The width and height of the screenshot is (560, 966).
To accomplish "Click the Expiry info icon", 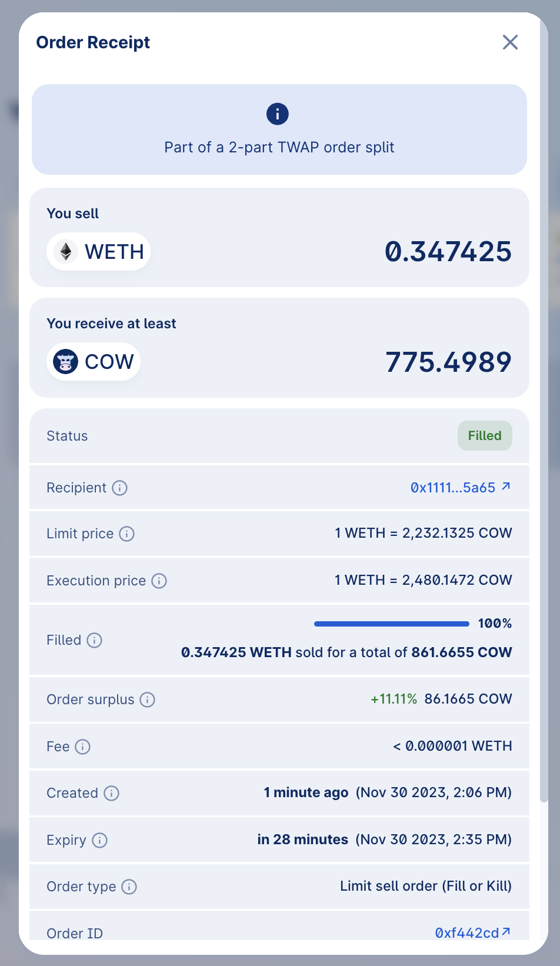I will click(x=99, y=840).
